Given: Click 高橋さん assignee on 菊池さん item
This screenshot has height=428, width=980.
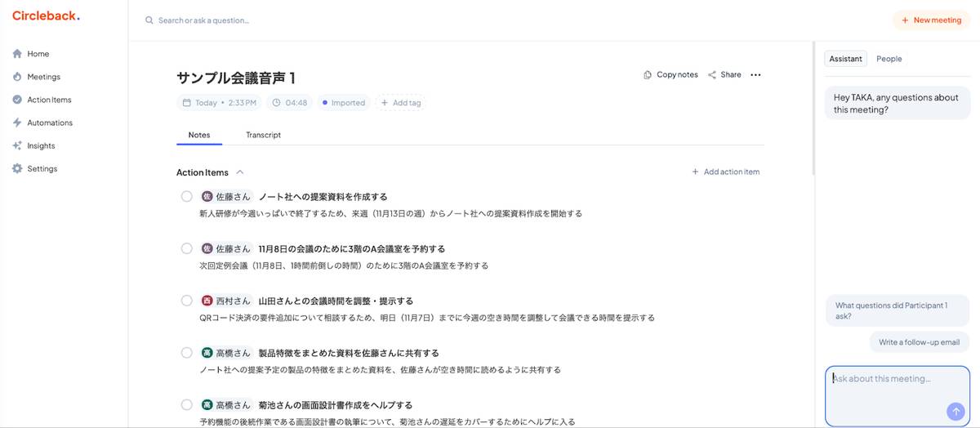Looking at the screenshot, I should 226,404.
